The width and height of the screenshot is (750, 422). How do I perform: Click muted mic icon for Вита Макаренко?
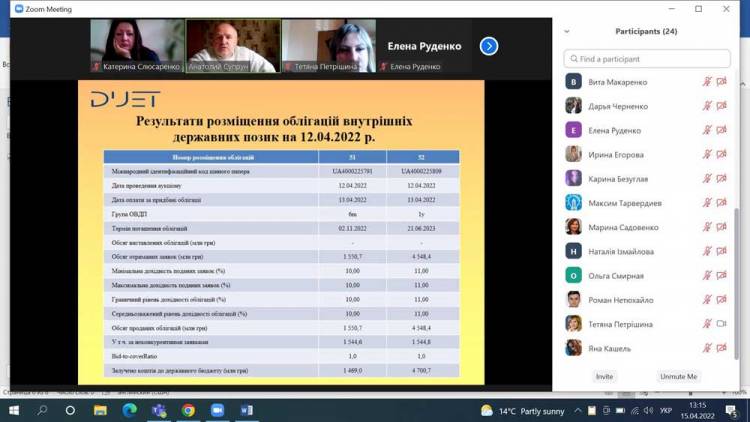(x=707, y=82)
